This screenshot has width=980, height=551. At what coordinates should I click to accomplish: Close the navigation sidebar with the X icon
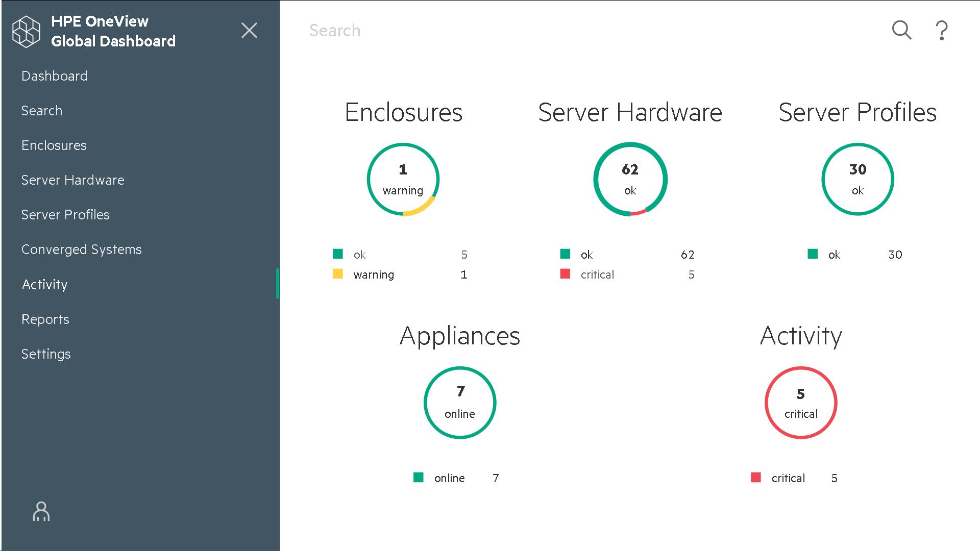(249, 31)
